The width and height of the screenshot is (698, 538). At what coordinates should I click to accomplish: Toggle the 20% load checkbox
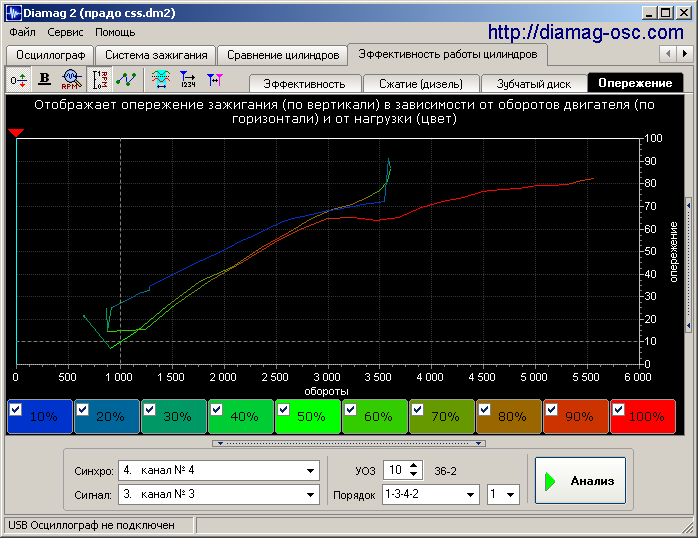pyautogui.click(x=83, y=409)
